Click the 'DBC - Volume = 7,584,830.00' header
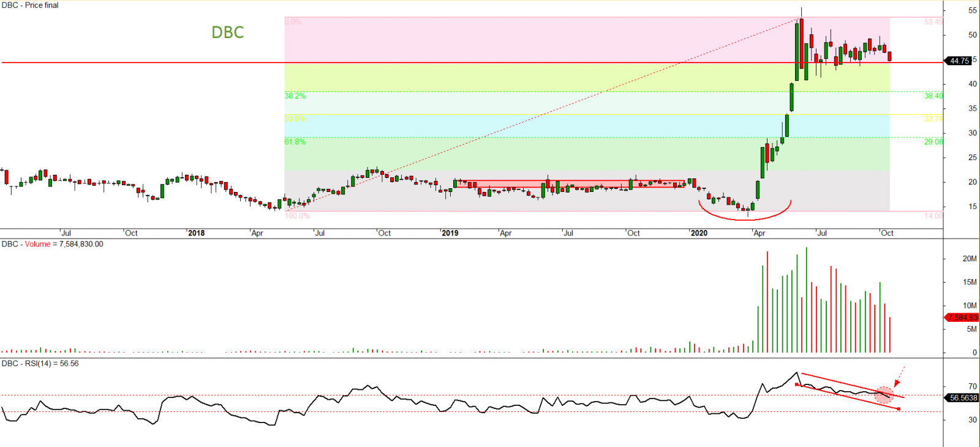The height and width of the screenshot is (447, 980). [52, 244]
